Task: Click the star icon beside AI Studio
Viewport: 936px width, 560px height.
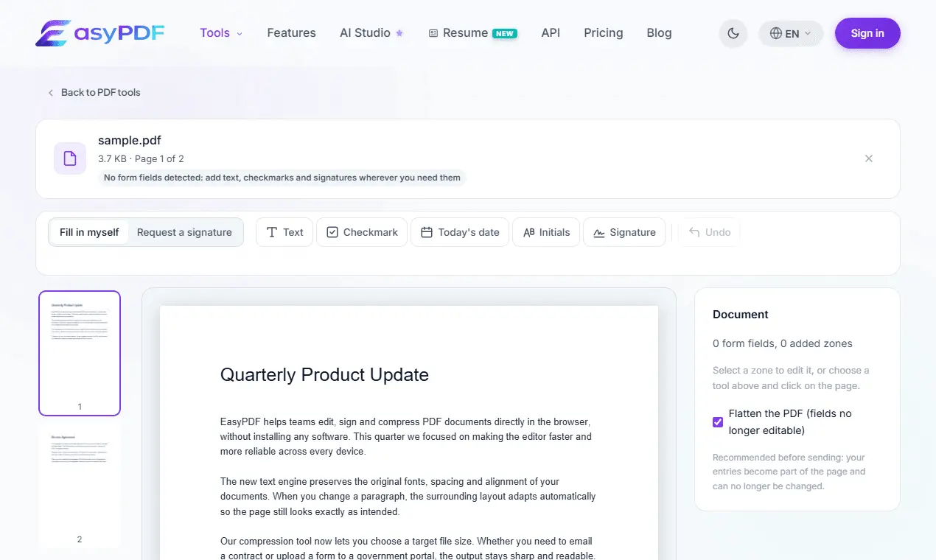Action: [399, 33]
